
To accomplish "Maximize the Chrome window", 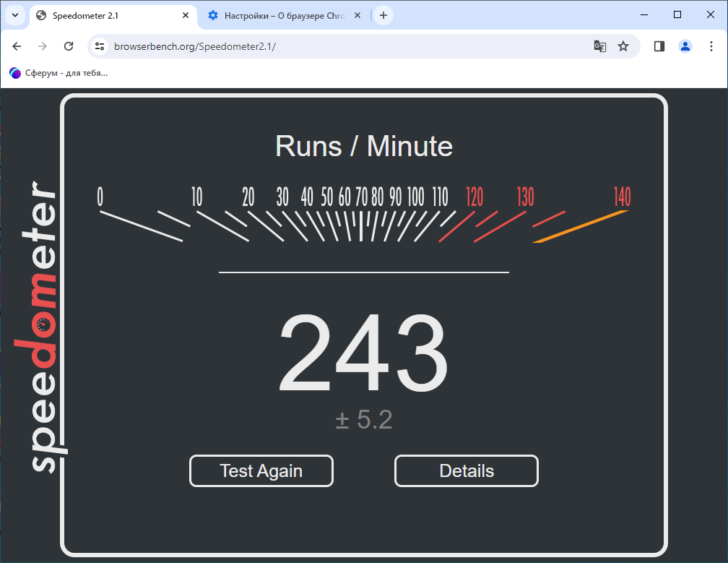I will pyautogui.click(x=677, y=15).
